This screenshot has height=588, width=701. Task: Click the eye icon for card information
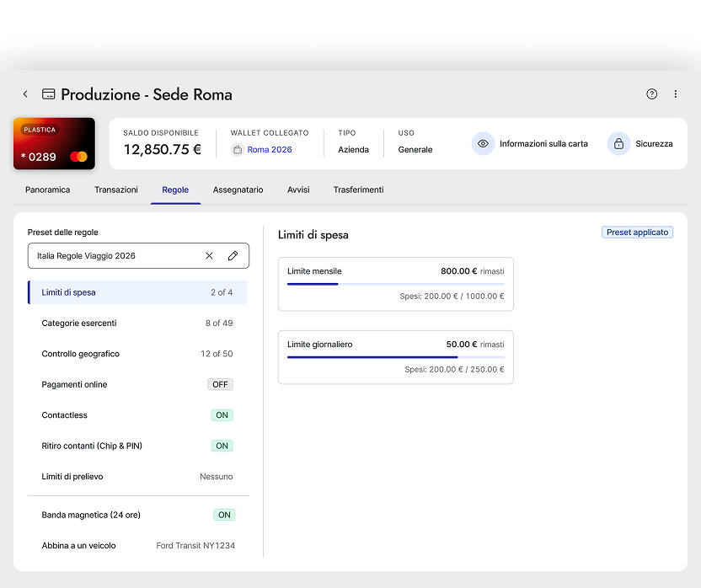(483, 144)
